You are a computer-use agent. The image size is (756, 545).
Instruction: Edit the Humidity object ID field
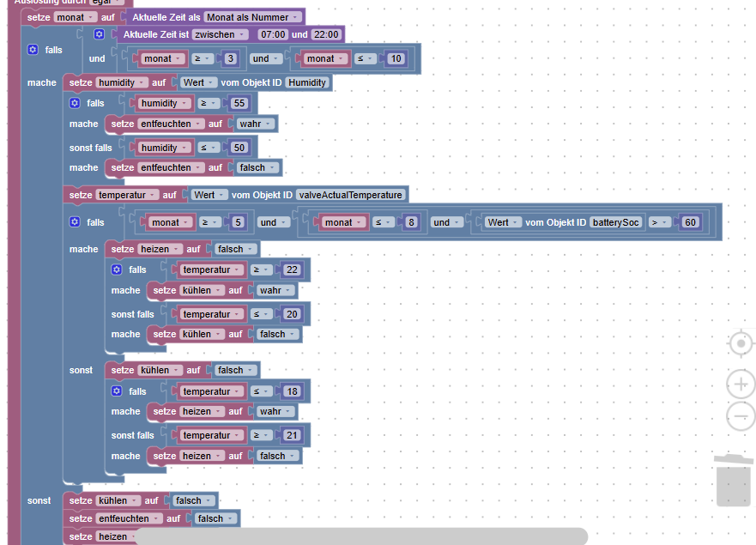(x=307, y=82)
